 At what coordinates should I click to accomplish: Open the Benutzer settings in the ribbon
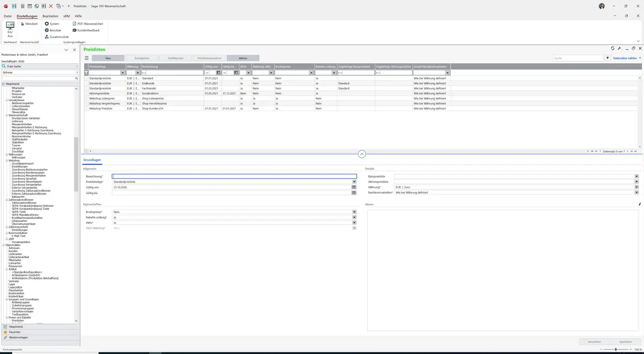(x=53, y=30)
